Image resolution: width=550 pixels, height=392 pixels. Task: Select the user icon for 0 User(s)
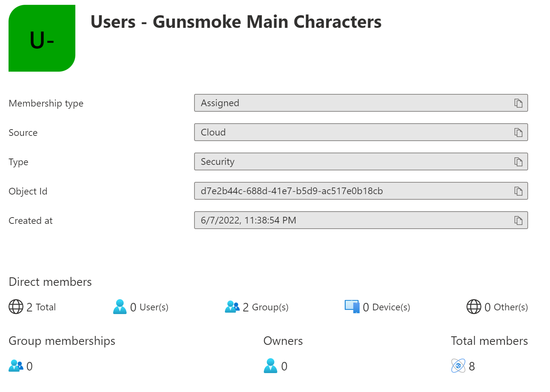(x=120, y=307)
